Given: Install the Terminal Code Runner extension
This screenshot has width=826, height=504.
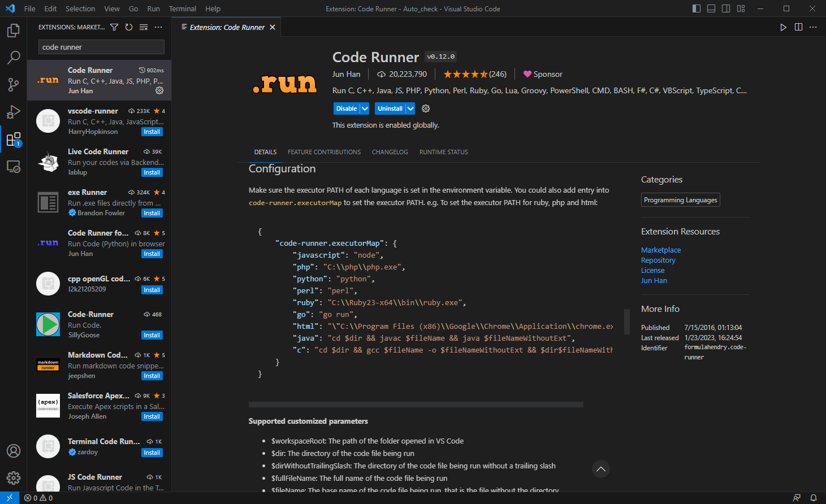Looking at the screenshot, I should pyautogui.click(x=152, y=453).
